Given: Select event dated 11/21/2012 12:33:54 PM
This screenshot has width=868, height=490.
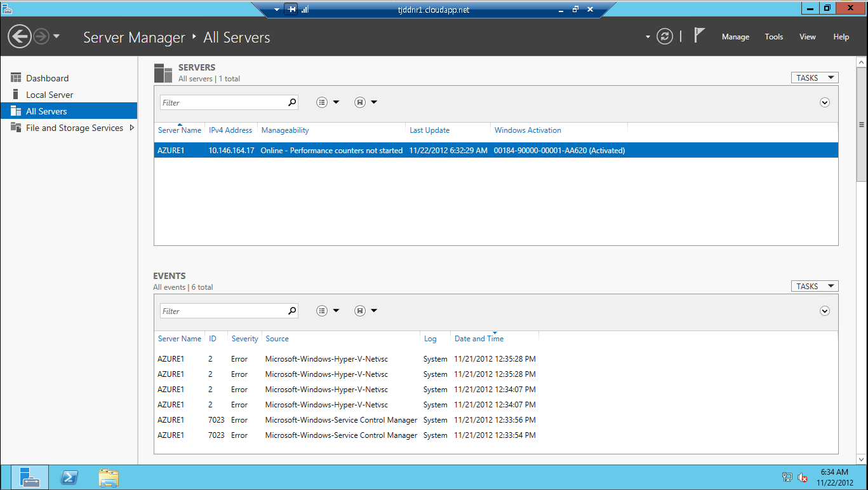Looking at the screenshot, I should point(496,435).
